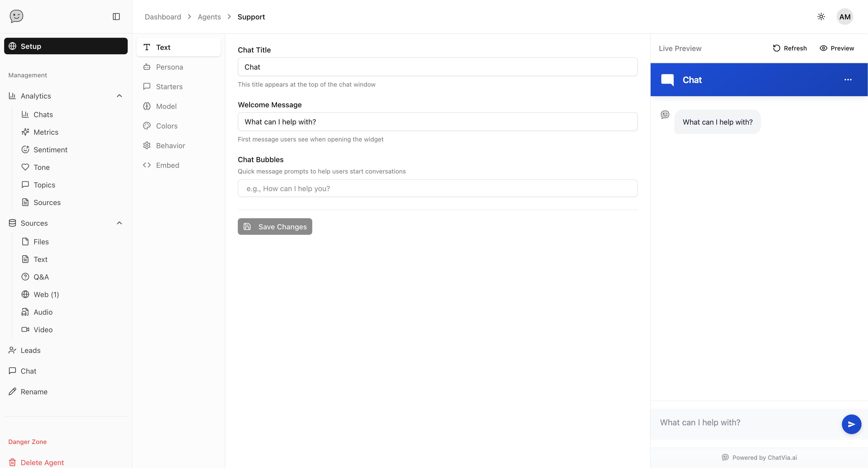This screenshot has height=468, width=868.
Task: Toggle light/dark theme sun icon
Action: (x=821, y=17)
